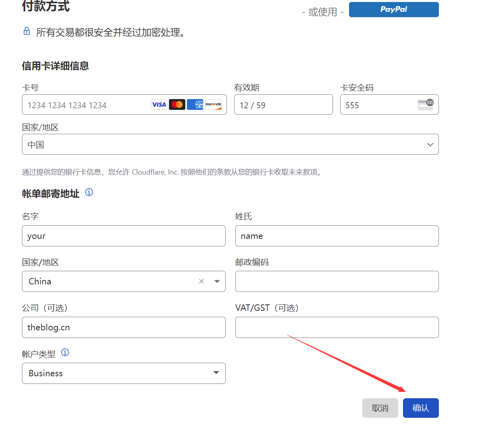Click the Mastercard icon
Screen dimensions: 504x429
coord(177,104)
